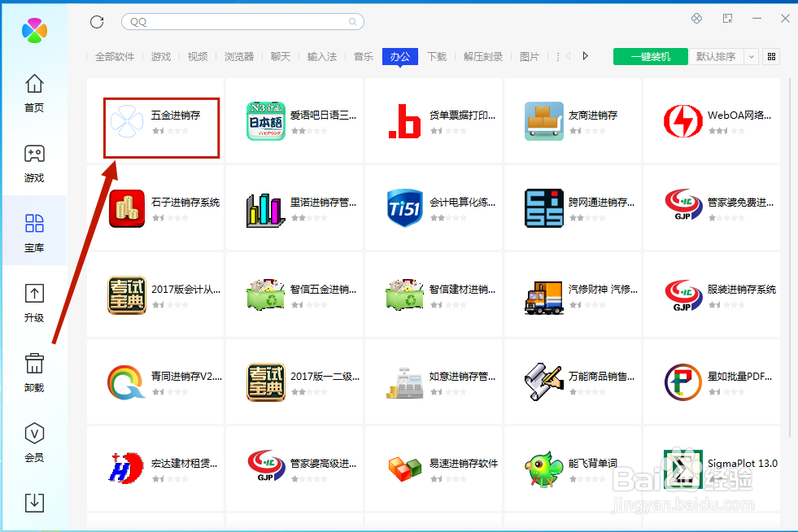This screenshot has height=532, width=798.
Task: Click the QQ search input field
Action: point(242,21)
